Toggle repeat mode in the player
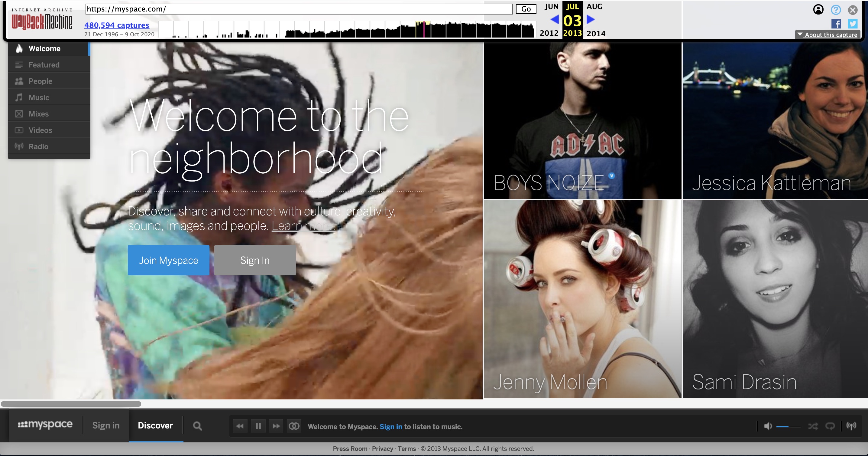Viewport: 868px width, 456px height. coord(830,426)
